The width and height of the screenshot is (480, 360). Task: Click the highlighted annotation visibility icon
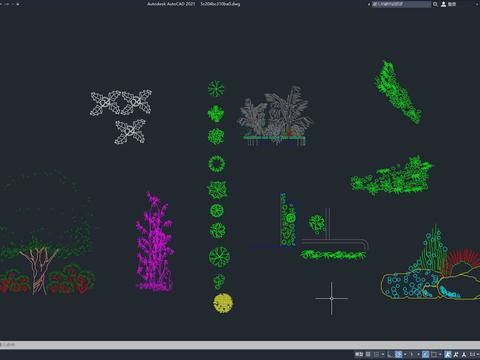click(448, 354)
